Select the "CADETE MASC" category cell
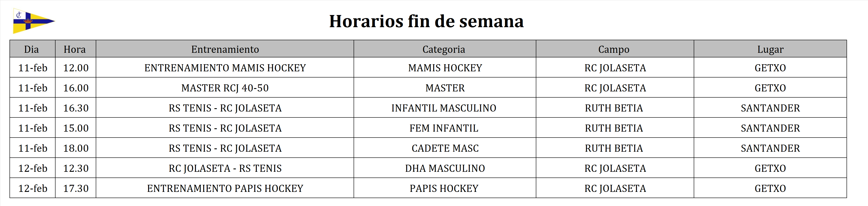This screenshot has height=206, width=868. (x=445, y=148)
